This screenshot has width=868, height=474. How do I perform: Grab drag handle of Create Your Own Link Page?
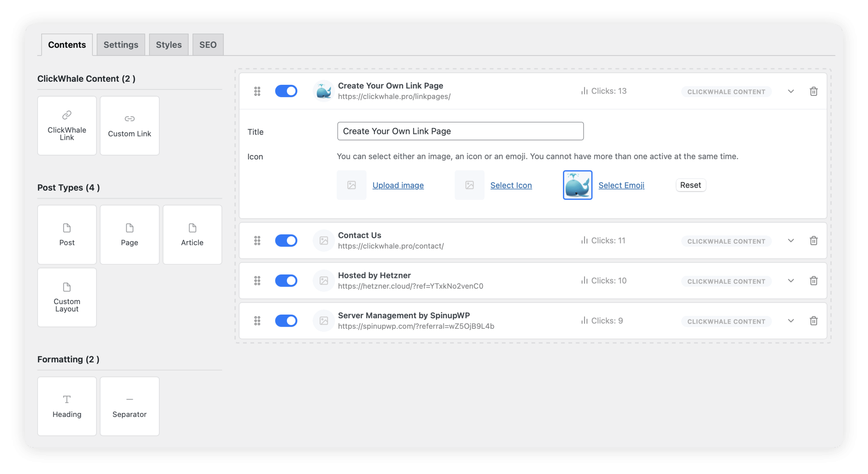[257, 91]
